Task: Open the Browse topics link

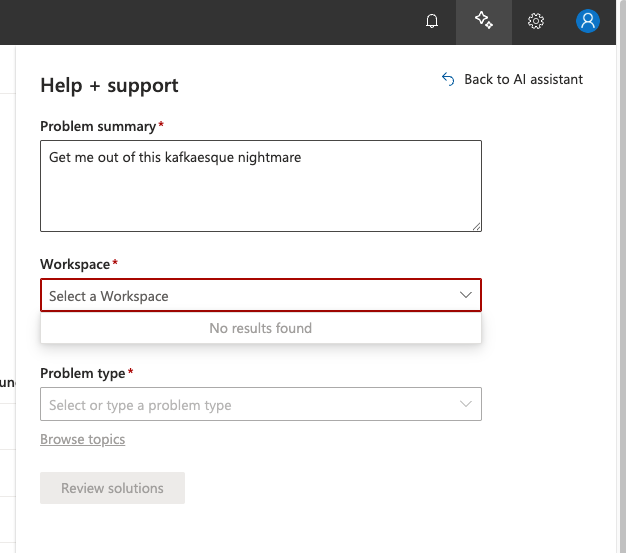Action: pyautogui.click(x=82, y=439)
